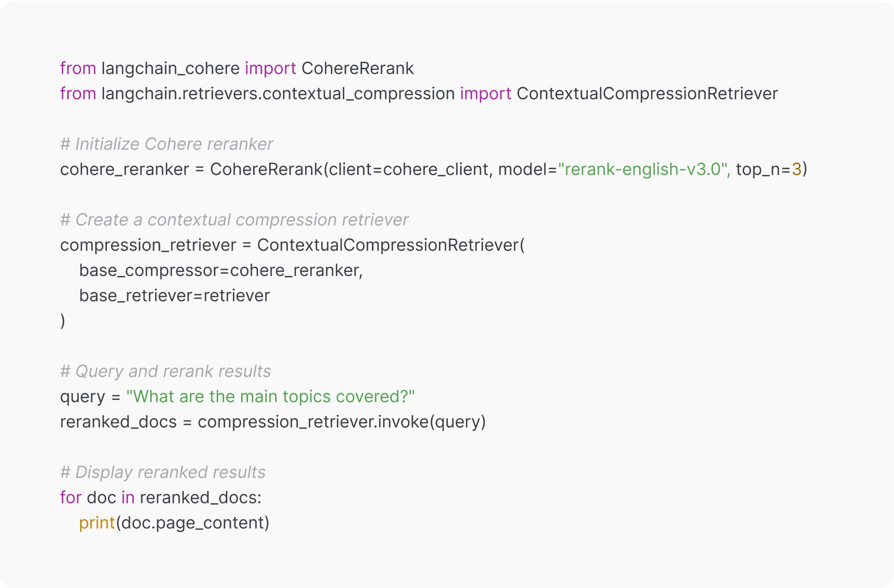The width and height of the screenshot is (894, 588).
Task: Click the 'Display reranked results' comment
Action: (163, 472)
